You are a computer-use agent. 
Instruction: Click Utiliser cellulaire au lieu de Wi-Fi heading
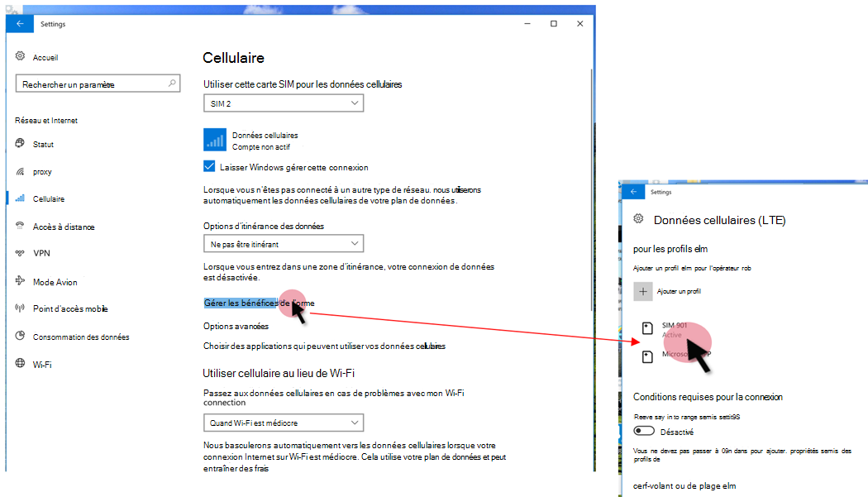[279, 374]
